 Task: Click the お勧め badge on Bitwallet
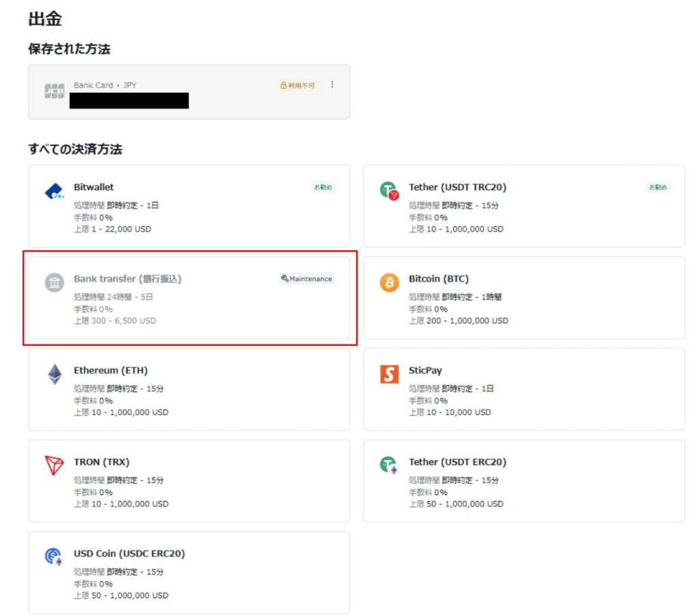324,186
